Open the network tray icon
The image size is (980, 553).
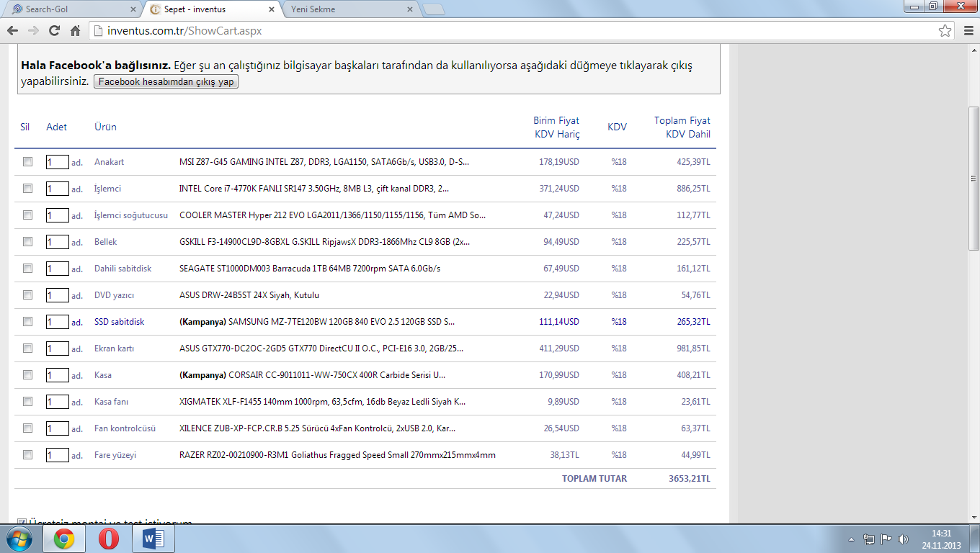tap(869, 539)
